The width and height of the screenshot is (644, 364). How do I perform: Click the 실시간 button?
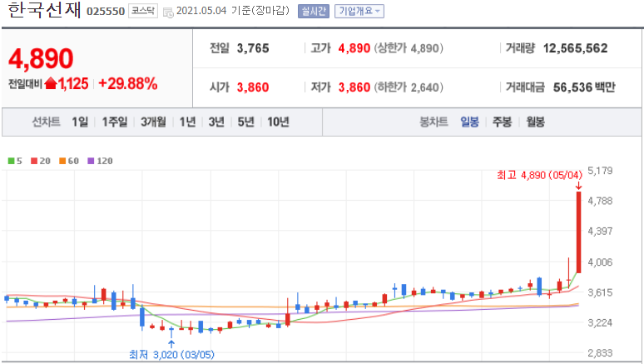coord(314,11)
